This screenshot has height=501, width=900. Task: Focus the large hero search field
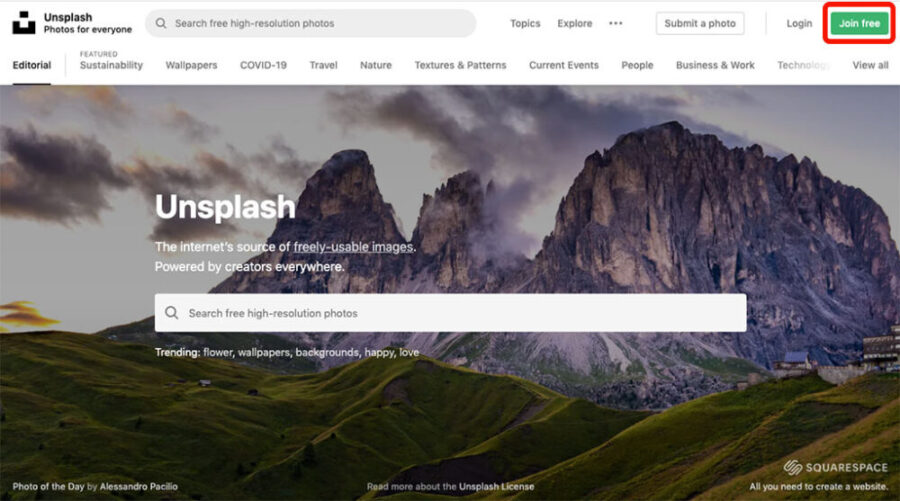coord(451,313)
